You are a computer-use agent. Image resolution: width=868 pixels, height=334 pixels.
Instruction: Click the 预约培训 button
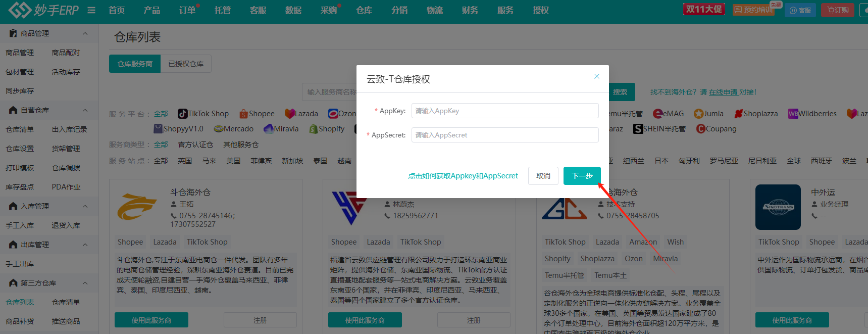point(753,10)
